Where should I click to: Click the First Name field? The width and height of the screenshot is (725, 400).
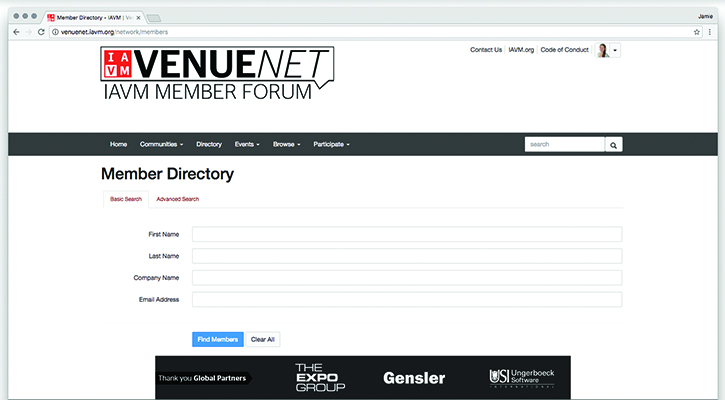point(407,234)
